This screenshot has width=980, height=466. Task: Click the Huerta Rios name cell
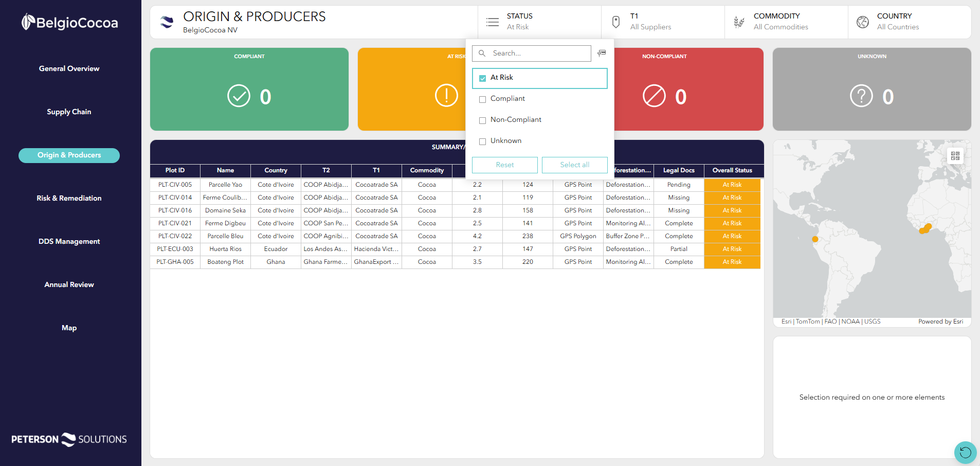[225, 249]
